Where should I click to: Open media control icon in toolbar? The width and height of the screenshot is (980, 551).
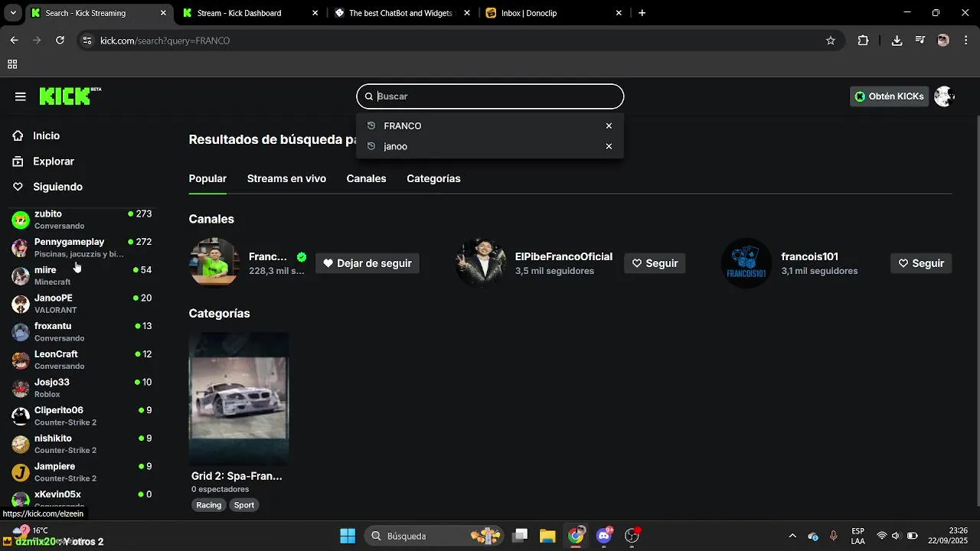tap(920, 41)
